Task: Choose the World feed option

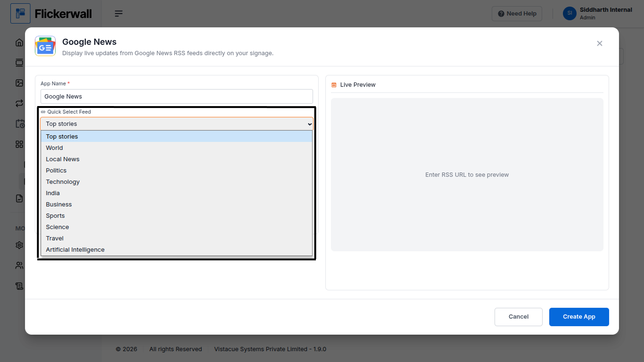Action: [x=176, y=148]
